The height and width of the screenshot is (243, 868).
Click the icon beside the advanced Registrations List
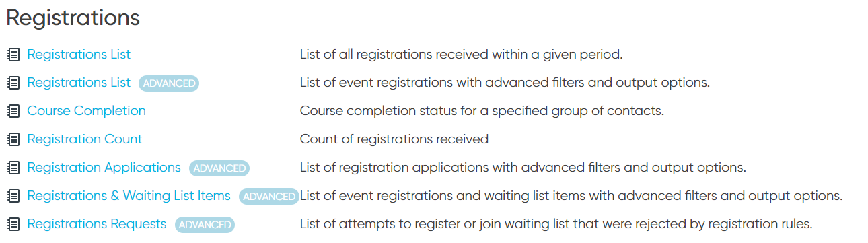click(x=13, y=83)
